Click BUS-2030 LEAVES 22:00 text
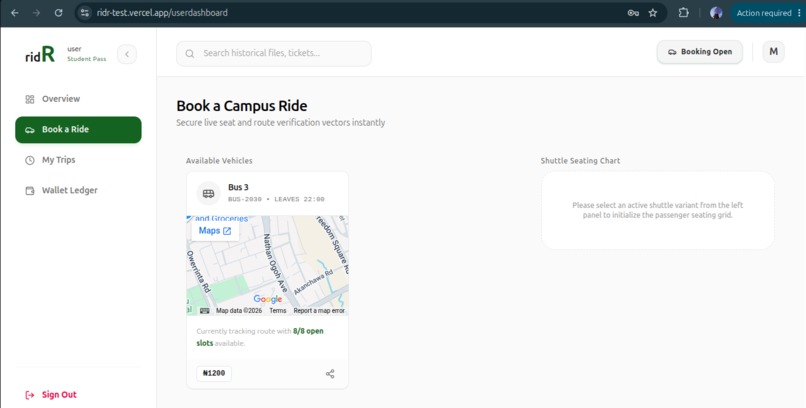This screenshot has width=806, height=408. coord(277,199)
